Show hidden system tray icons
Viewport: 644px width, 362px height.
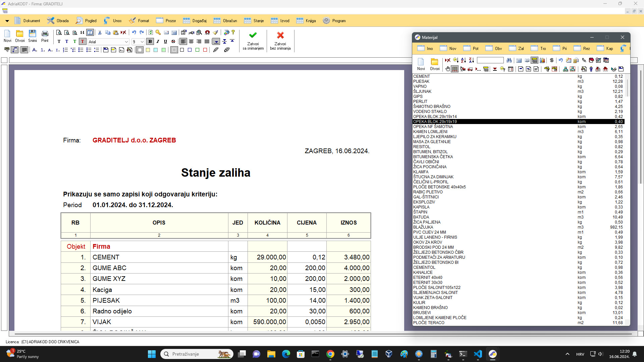(x=567, y=354)
